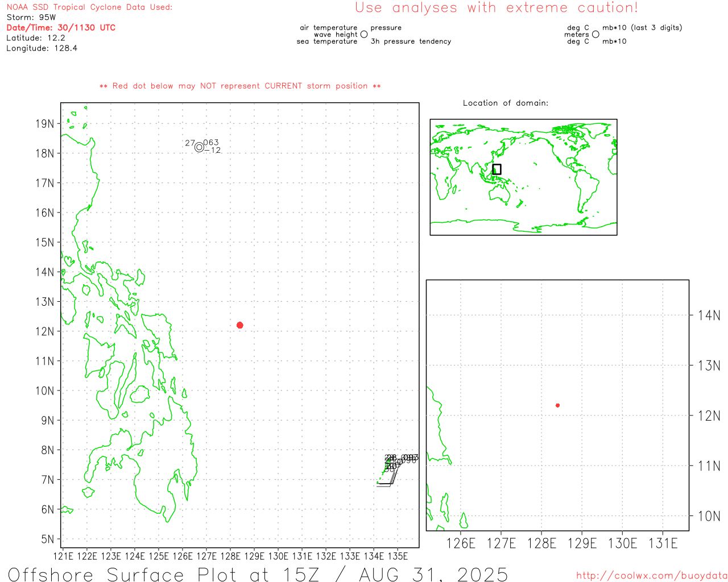Click the '7N' latitude axis label
The height and width of the screenshot is (582, 728).
pyautogui.click(x=48, y=480)
